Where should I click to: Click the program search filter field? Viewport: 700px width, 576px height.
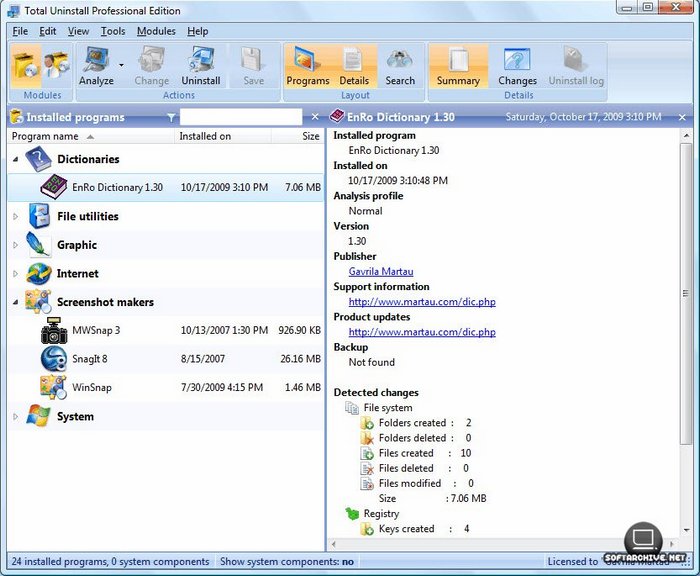(x=241, y=117)
